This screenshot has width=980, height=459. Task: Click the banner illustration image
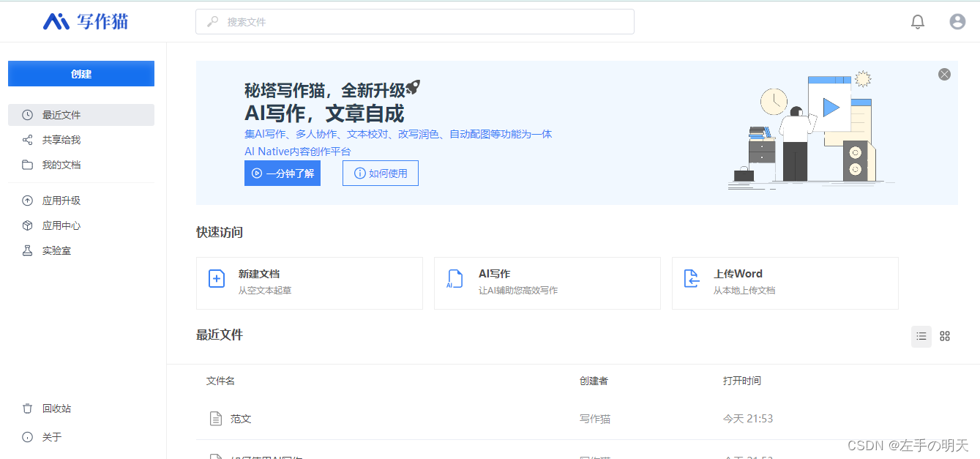(x=811, y=130)
